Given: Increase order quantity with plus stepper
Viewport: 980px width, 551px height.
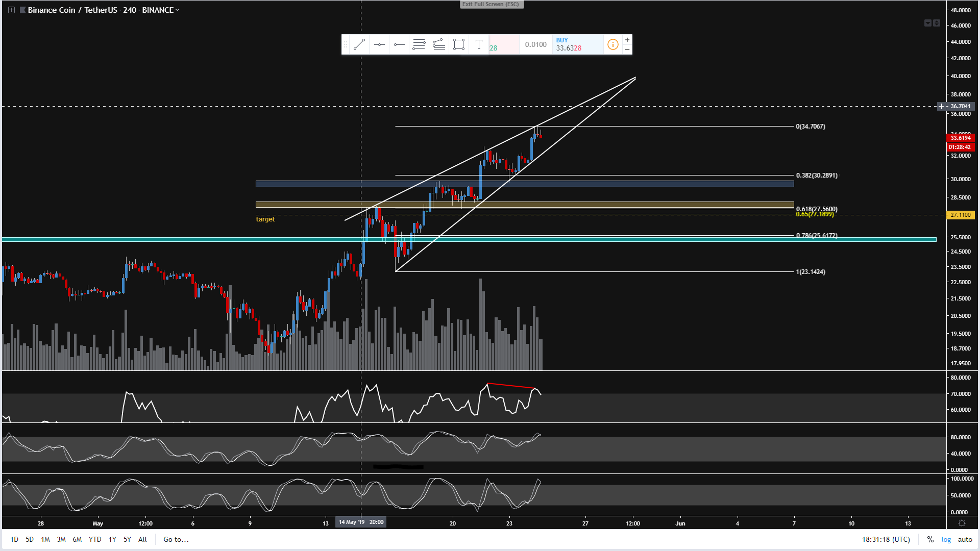Looking at the screenshot, I should (627, 40).
